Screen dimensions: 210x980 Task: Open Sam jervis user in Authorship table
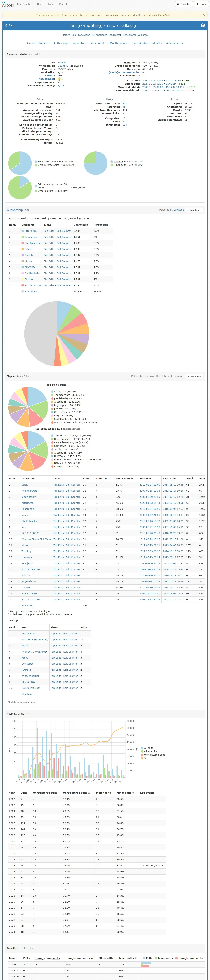[30, 237]
